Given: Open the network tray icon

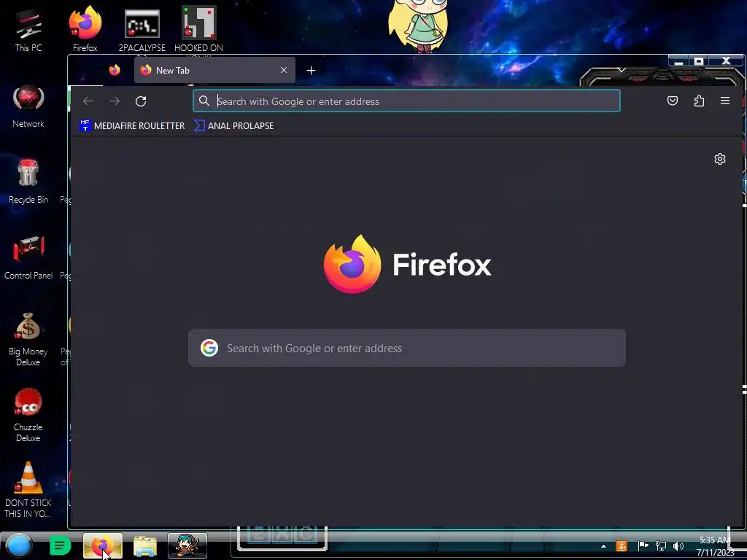Looking at the screenshot, I should tap(661, 545).
